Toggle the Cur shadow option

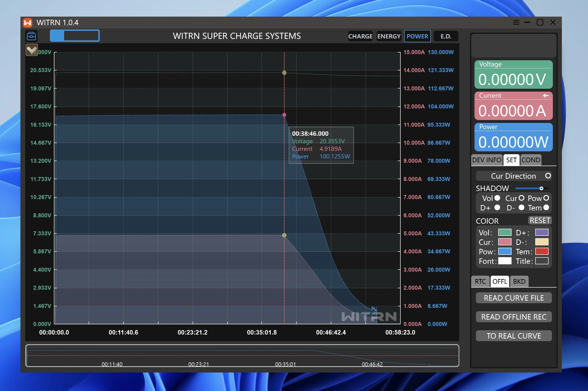(521, 198)
